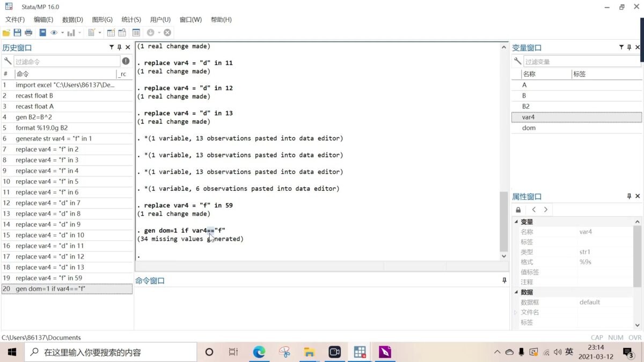Open File Explorer from the taskbar
The width and height of the screenshot is (644, 362).
(x=309, y=352)
